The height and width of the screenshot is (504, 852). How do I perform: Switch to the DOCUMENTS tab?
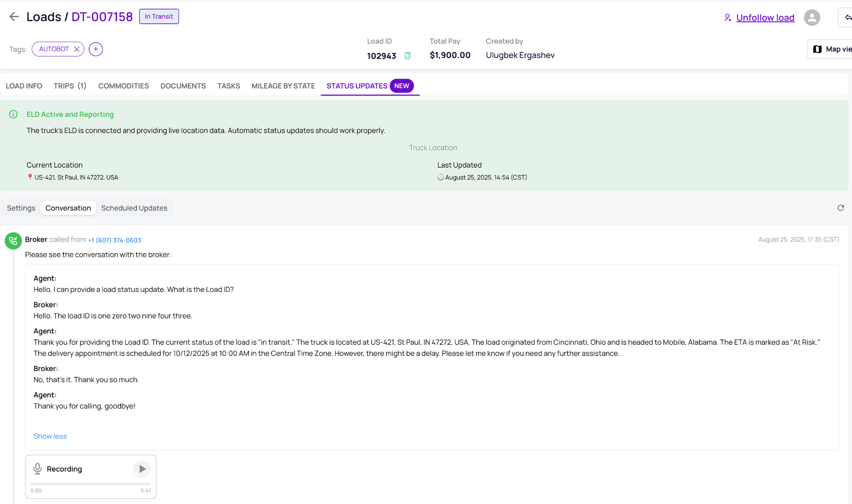(183, 86)
